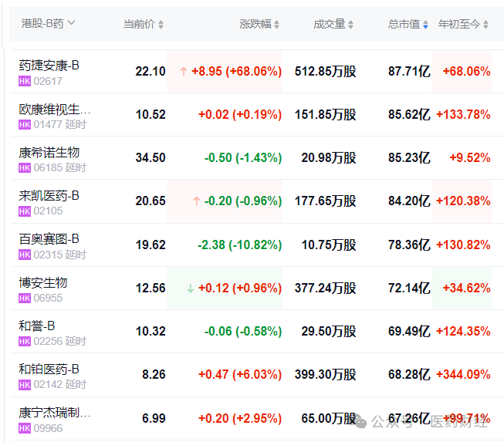Click the active 总市值 sort indicator
504x442 pixels.
pyautogui.click(x=425, y=25)
